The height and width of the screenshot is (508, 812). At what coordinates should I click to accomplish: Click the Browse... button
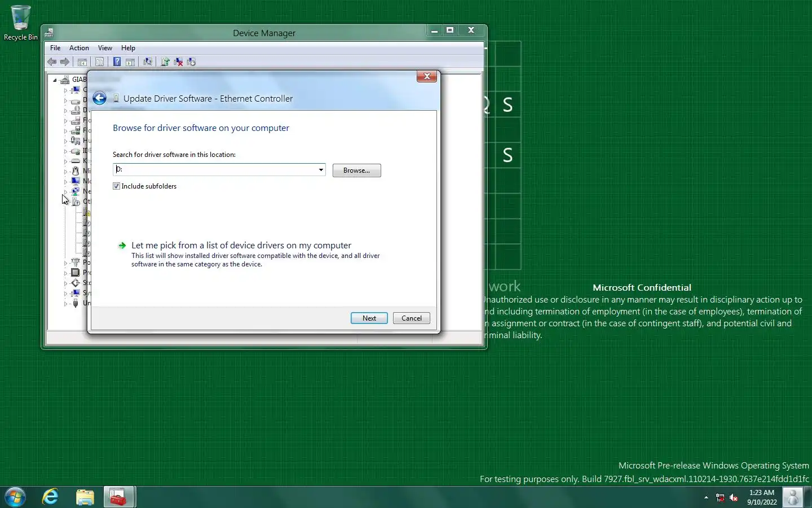pyautogui.click(x=357, y=170)
